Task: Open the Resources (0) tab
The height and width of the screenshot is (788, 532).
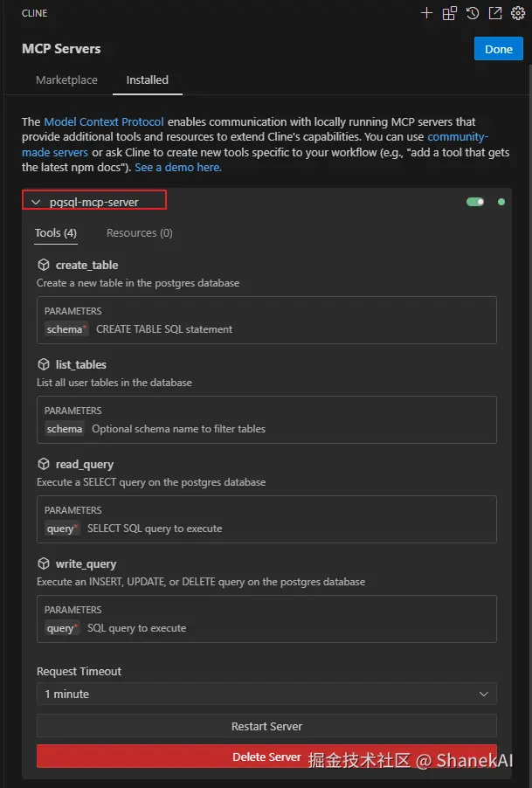Action: click(x=140, y=233)
